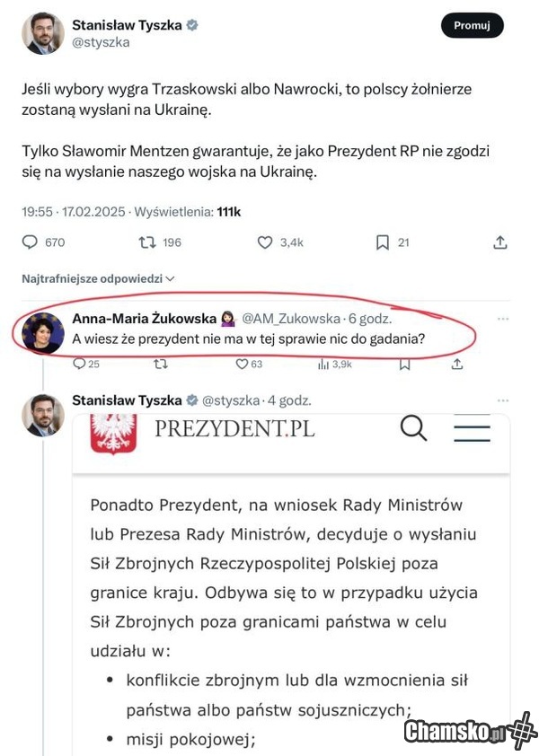Retweet Anna-Maria Żukowska's reply
Viewport: 539px width, 756px height.
point(161,364)
